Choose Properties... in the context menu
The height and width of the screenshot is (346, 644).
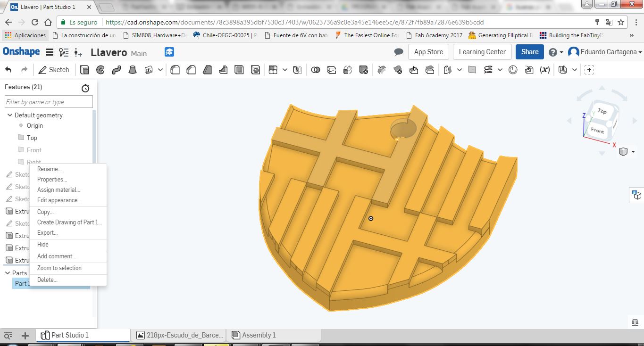coord(52,180)
